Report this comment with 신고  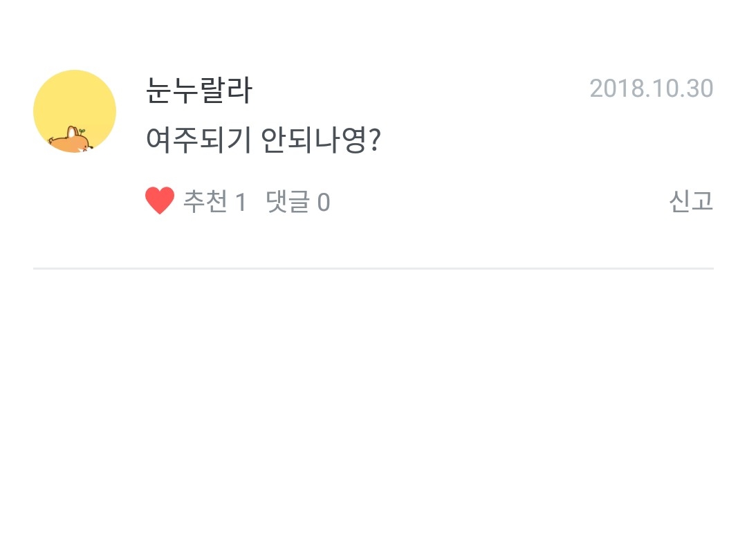(x=690, y=201)
